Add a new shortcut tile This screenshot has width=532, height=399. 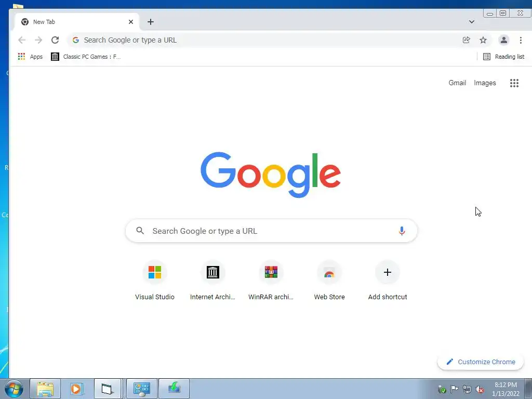click(388, 282)
